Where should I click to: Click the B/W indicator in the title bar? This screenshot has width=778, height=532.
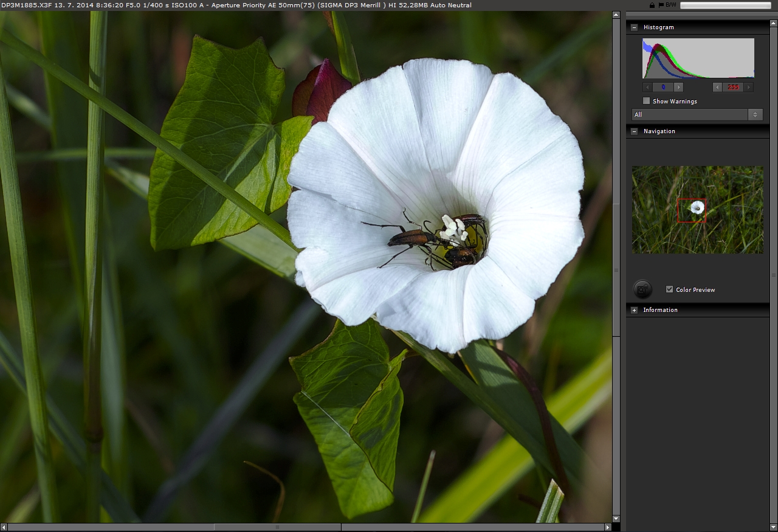(x=670, y=5)
